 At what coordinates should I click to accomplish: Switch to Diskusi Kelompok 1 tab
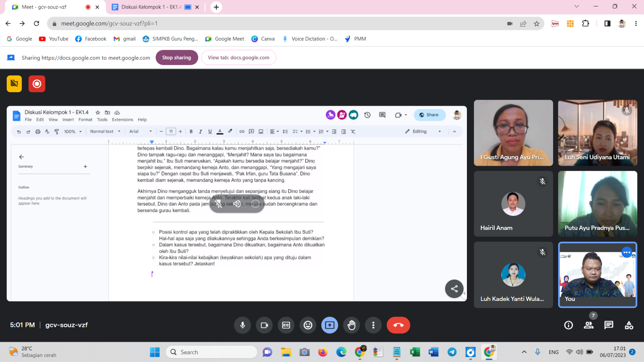tap(150, 7)
